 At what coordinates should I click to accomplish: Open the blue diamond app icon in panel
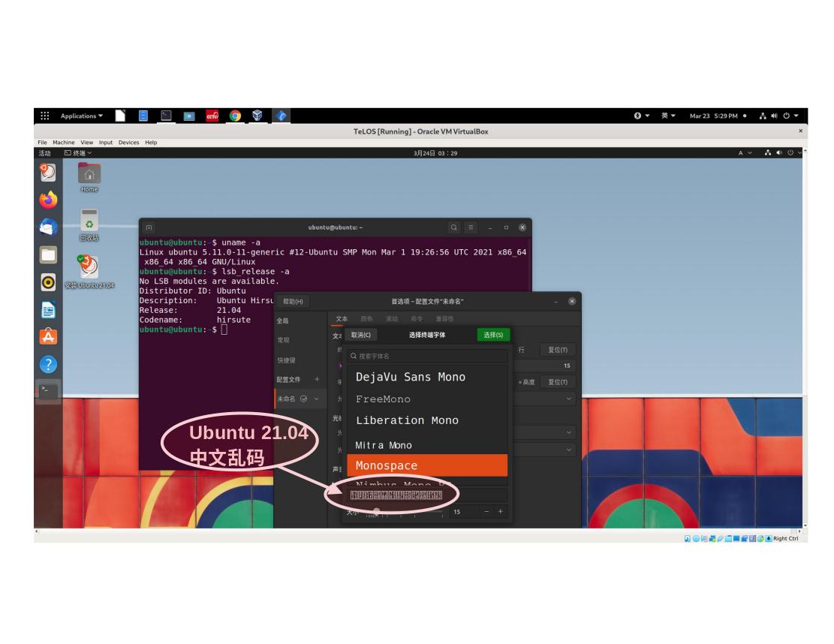point(282,116)
